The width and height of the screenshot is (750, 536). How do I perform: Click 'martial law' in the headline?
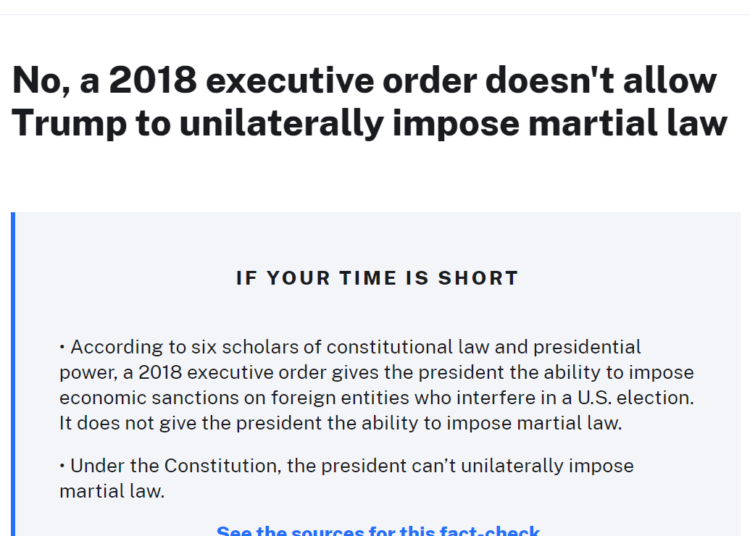click(x=628, y=122)
